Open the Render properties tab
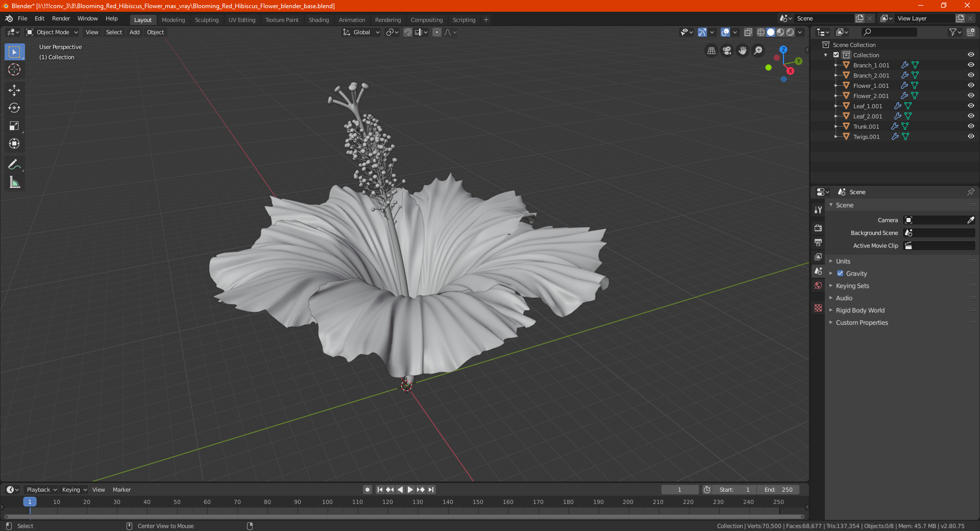Viewport: 980px width, 531px height. click(818, 228)
